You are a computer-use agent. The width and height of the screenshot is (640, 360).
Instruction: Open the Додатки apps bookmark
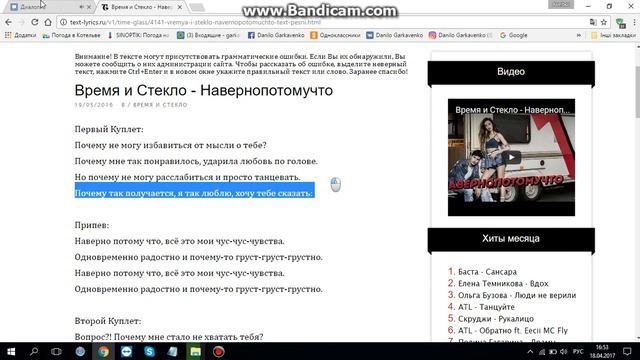pyautogui.click(x=20, y=36)
